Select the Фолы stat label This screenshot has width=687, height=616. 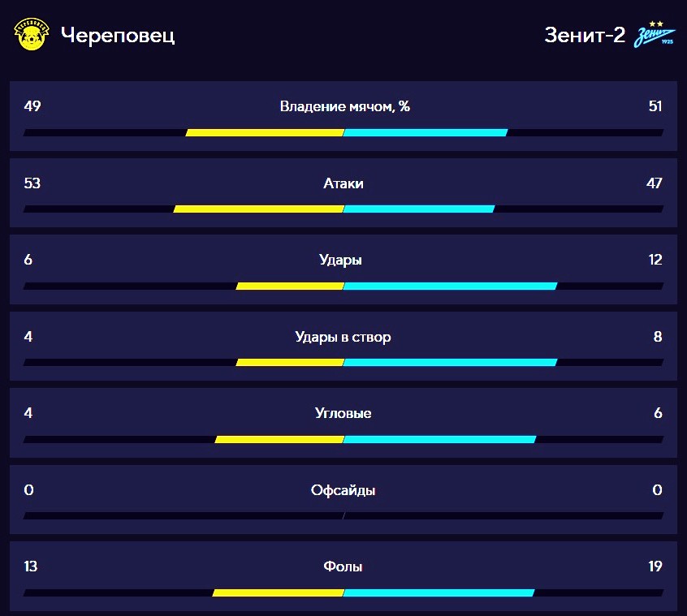click(x=343, y=566)
